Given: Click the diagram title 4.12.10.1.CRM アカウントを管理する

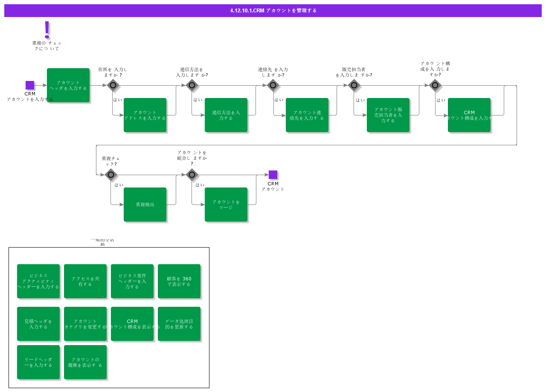Looking at the screenshot, I should coord(273,11).
